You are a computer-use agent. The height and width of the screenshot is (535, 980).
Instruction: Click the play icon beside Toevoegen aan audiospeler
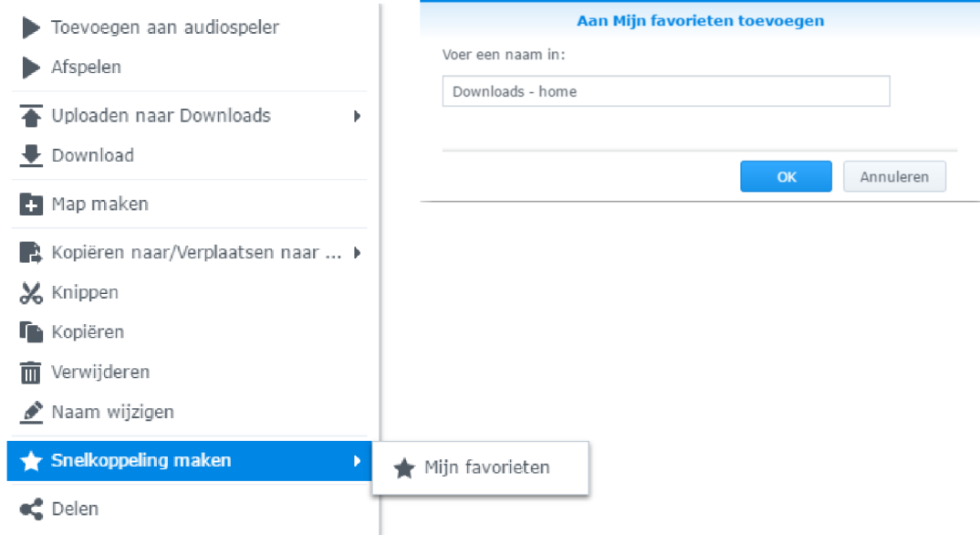[31, 27]
